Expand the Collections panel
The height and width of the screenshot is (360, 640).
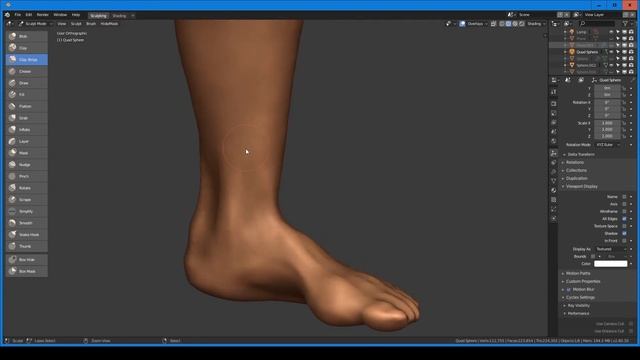click(576, 170)
